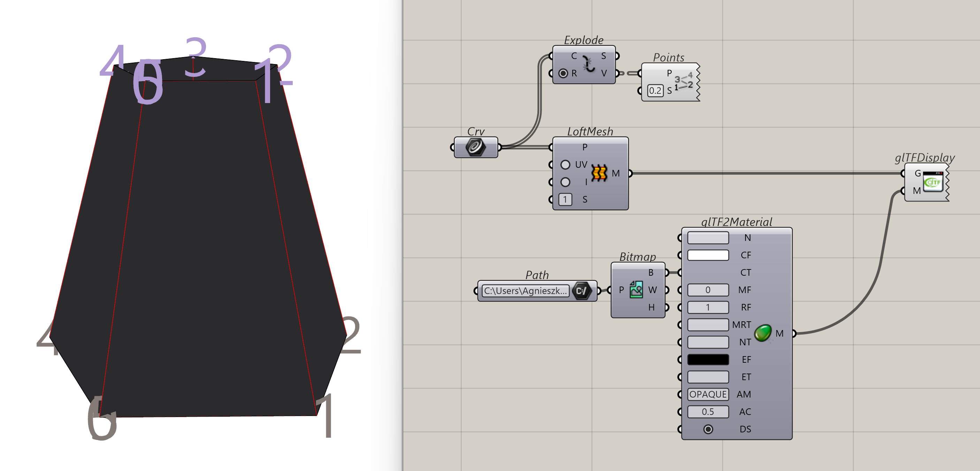
Task: Toggle the LoftMesh UV option
Action: pos(565,165)
